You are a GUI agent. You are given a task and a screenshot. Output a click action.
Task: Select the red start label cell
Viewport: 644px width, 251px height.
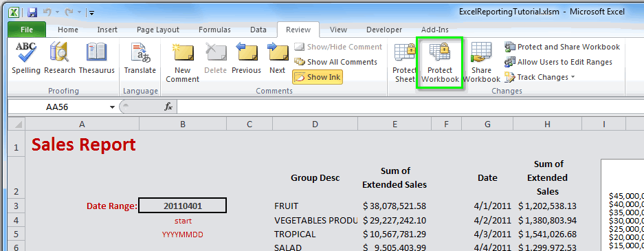(183, 221)
